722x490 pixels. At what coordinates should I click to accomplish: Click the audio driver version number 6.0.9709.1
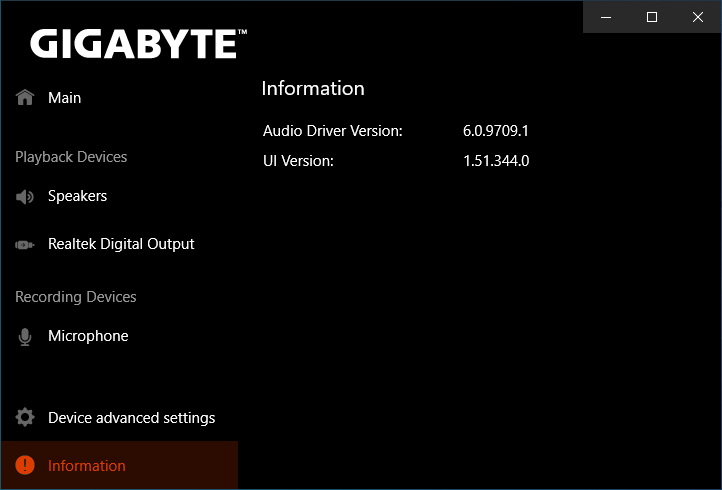[x=495, y=131]
